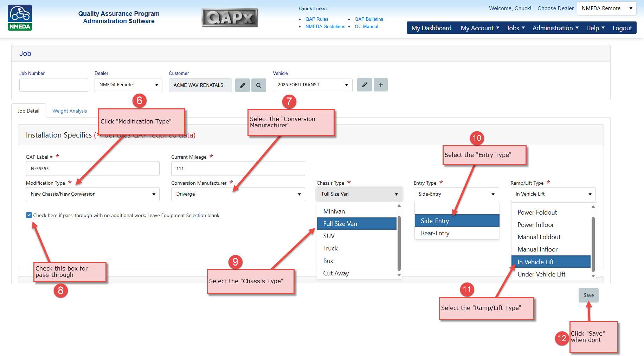The image size is (644, 356).
Task: Open the My Account menu
Action: point(480,28)
